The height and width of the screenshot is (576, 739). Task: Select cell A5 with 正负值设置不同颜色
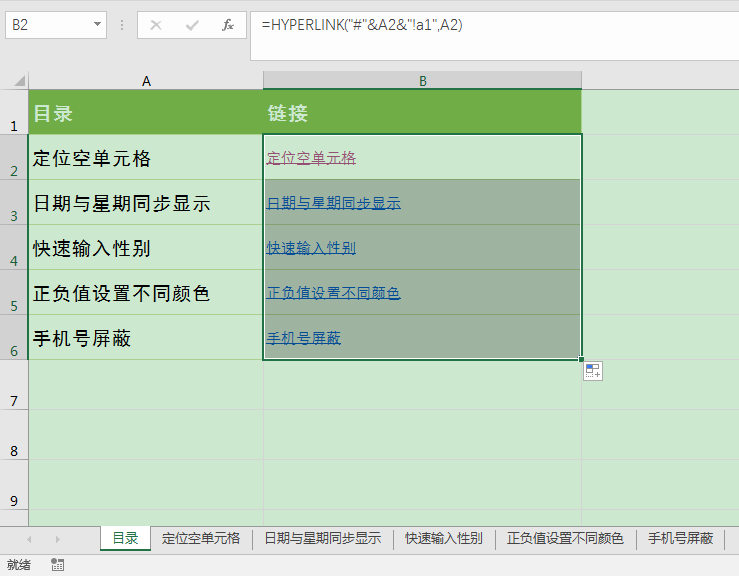pyautogui.click(x=146, y=292)
